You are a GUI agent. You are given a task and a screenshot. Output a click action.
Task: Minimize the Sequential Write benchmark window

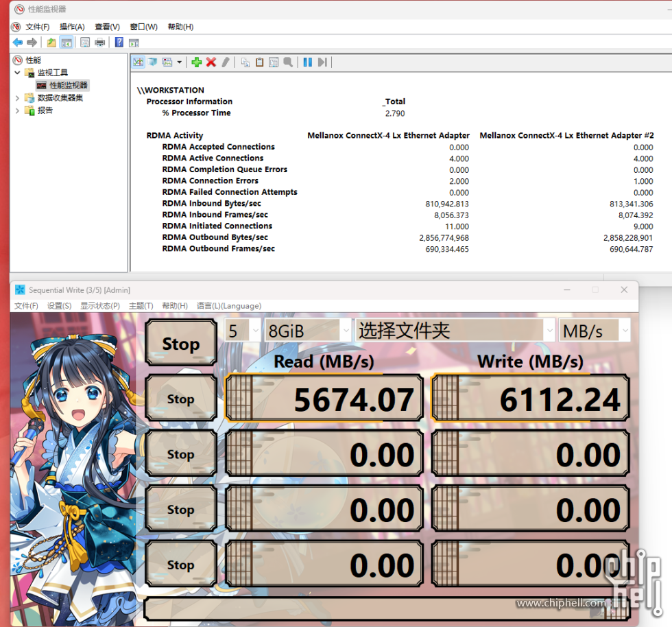(x=567, y=290)
